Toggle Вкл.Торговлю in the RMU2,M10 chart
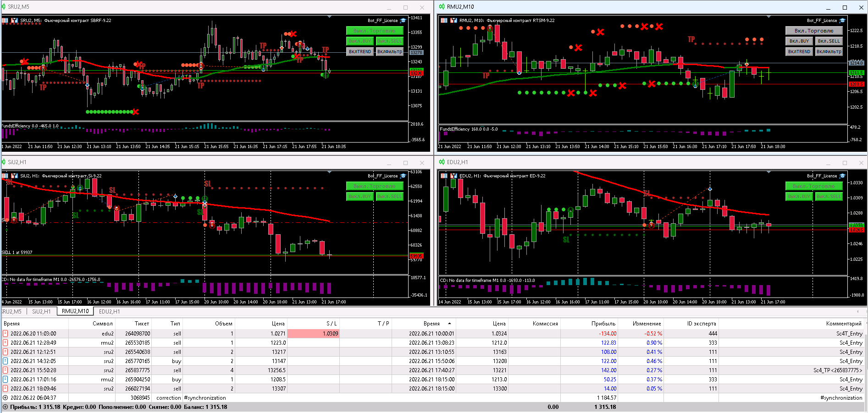Screen dimensions: 868x413 coord(814,31)
